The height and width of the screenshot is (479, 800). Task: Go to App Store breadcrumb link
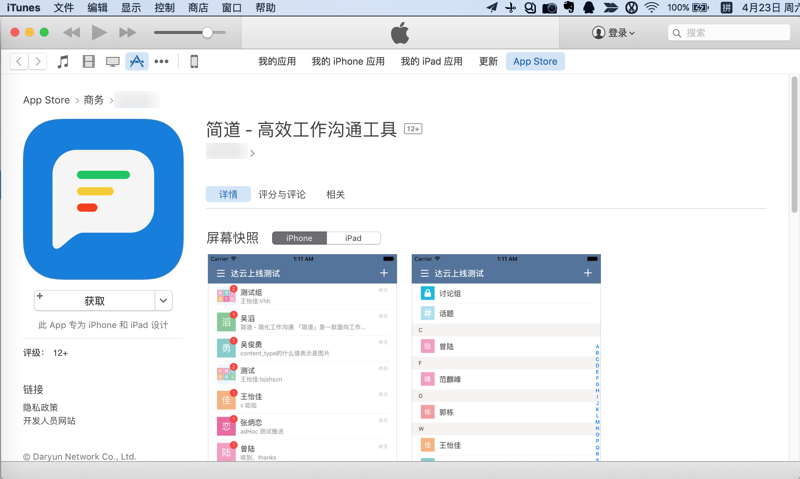pos(46,100)
